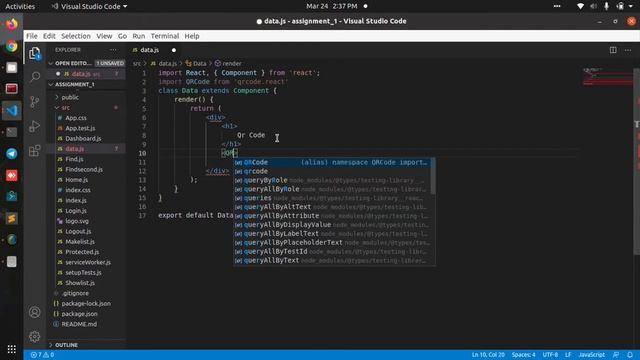Change encoding via UTF-8
This screenshot has width=640, height=360.
coord(550,355)
